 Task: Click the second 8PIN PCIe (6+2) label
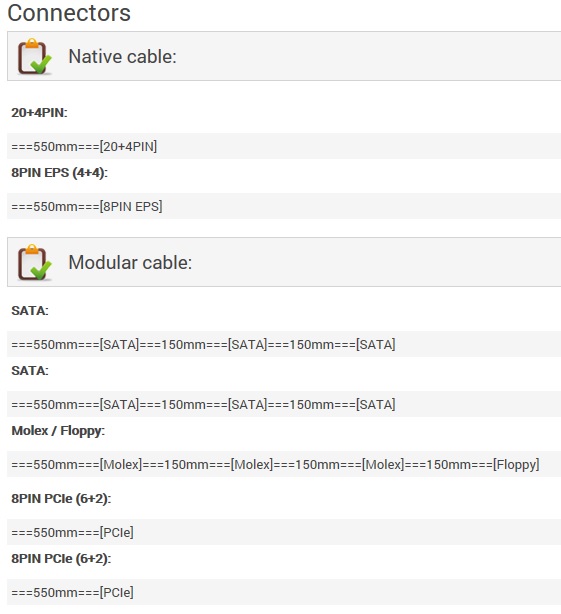[x=61, y=558]
